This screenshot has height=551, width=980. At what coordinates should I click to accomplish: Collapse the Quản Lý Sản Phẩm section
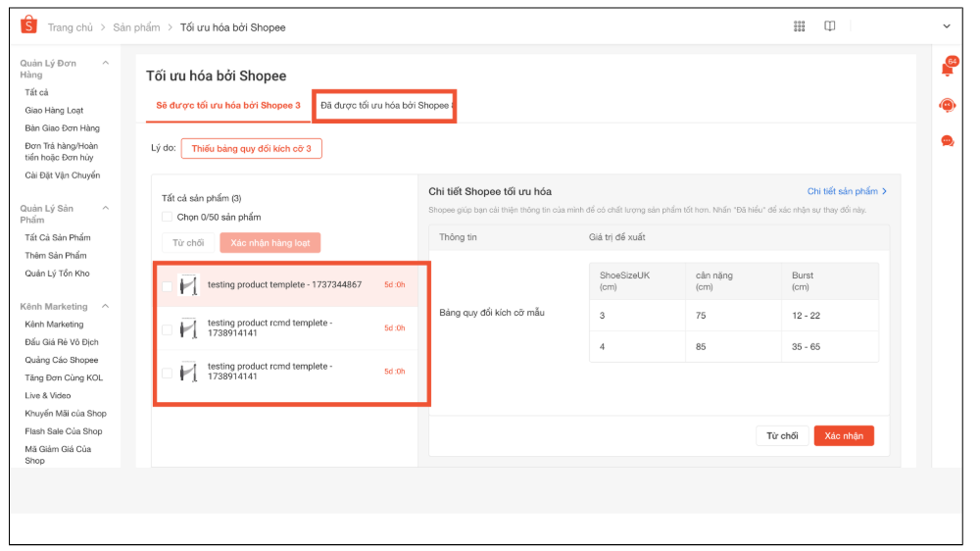pyautogui.click(x=106, y=208)
